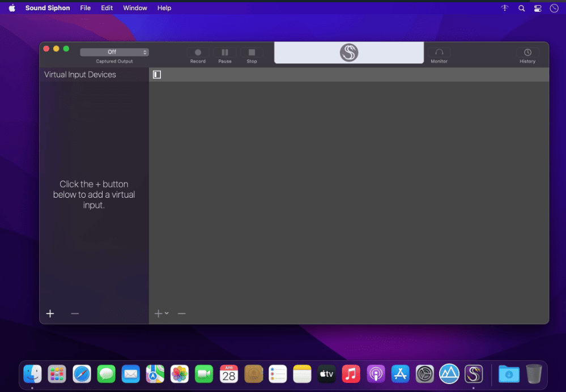
Task: Launch Safari from the Dock
Action: click(82, 374)
